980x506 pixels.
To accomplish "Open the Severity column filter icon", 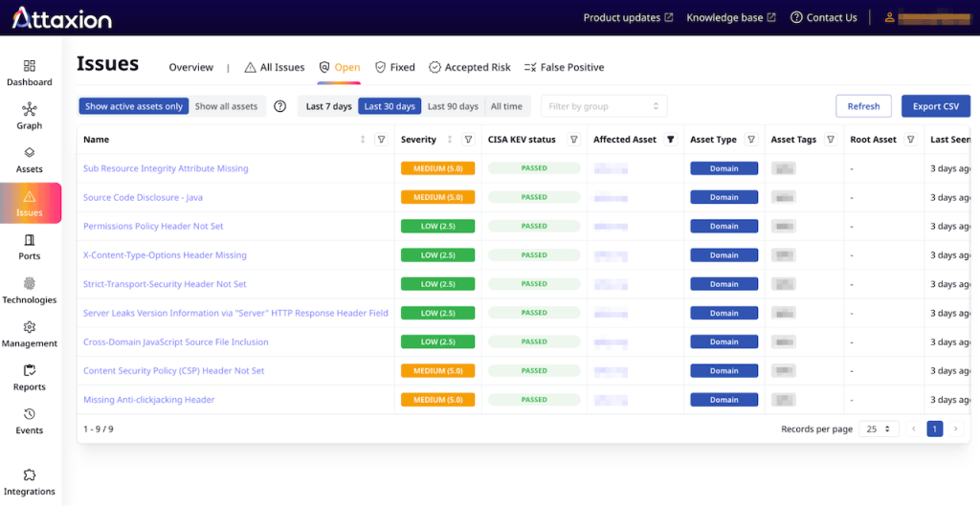I will pos(468,140).
